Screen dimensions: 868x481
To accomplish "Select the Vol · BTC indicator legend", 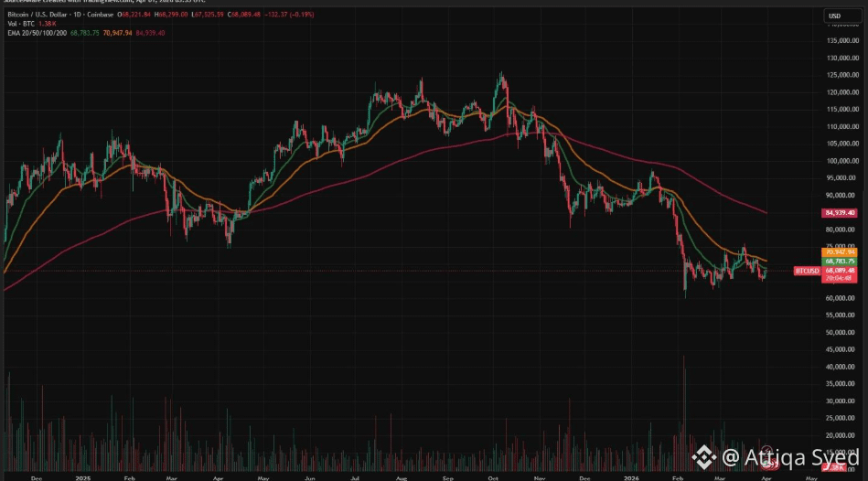I will (x=21, y=24).
